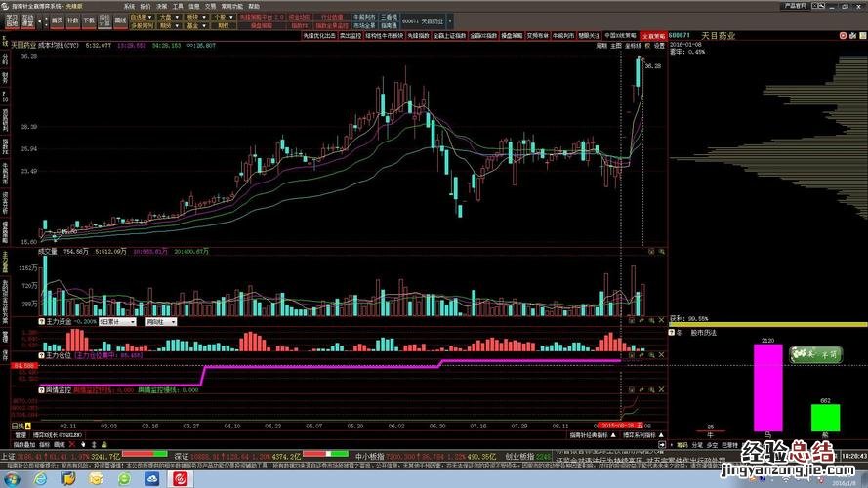Viewport: 868px width, 488px height.
Task: Open the 系统 menu
Action: [130, 6]
